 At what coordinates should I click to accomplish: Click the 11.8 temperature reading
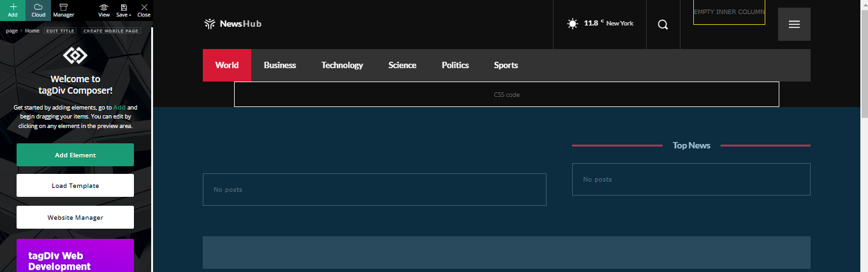(x=591, y=23)
